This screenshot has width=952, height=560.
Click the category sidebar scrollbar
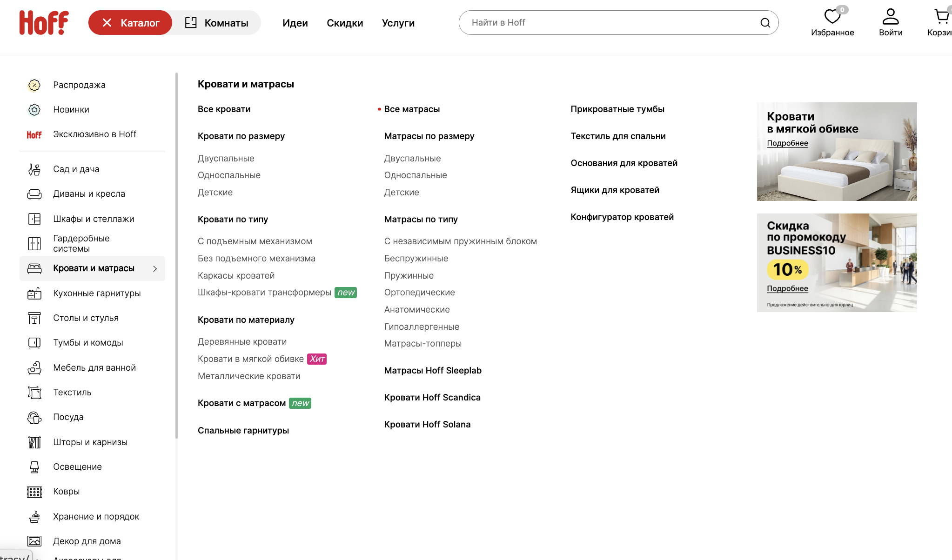pyautogui.click(x=176, y=255)
